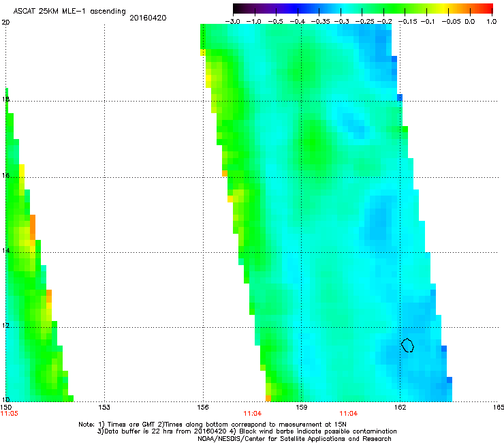Click latitude axis label 14
Screen dimensions: 504x443
click(x=5, y=250)
